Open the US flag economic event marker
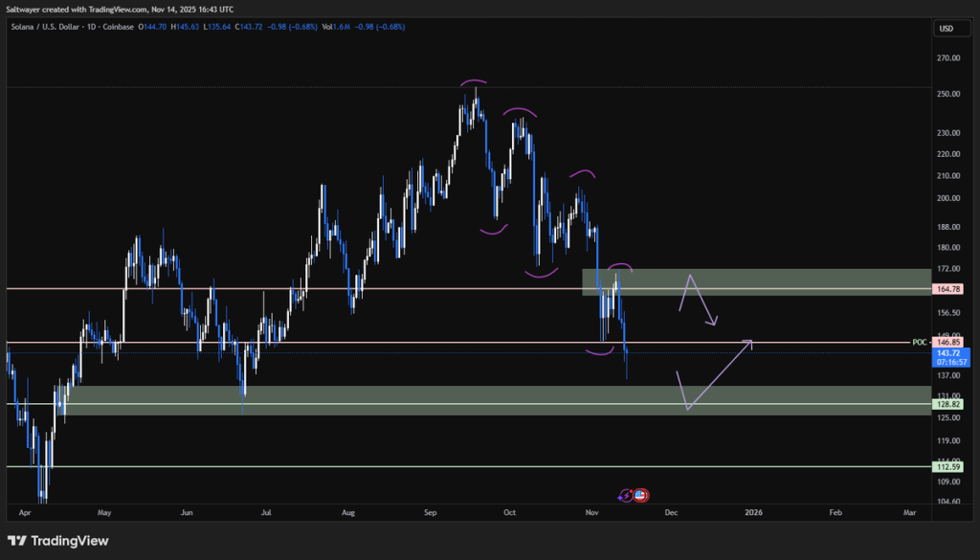The image size is (980, 560). tap(640, 495)
